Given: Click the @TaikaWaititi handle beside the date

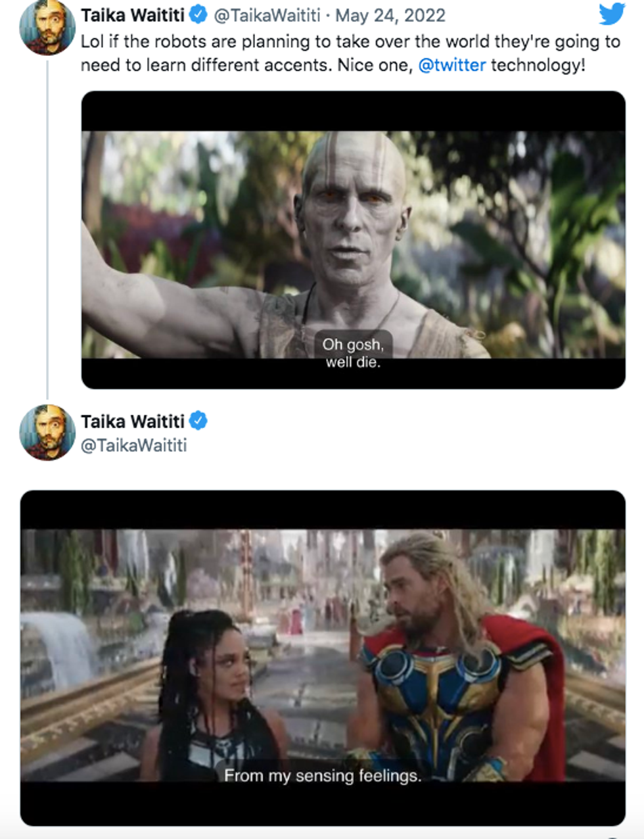Looking at the screenshot, I should click(x=267, y=15).
